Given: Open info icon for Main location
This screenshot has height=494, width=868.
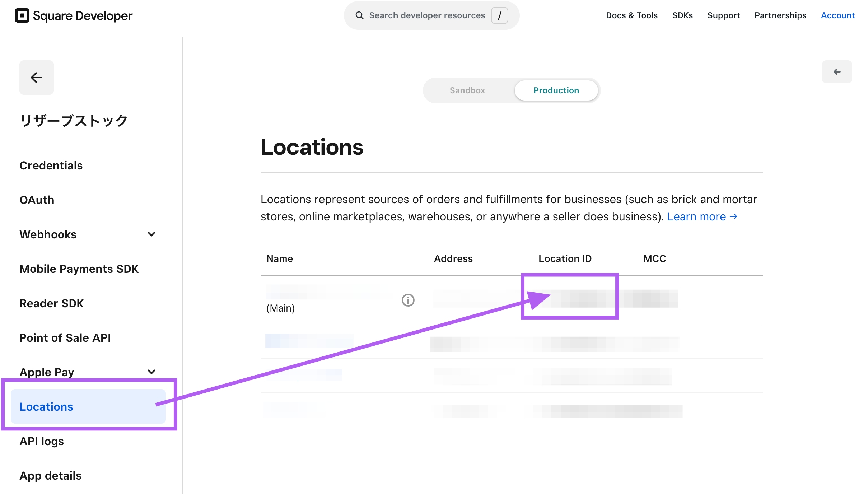Looking at the screenshot, I should [408, 300].
